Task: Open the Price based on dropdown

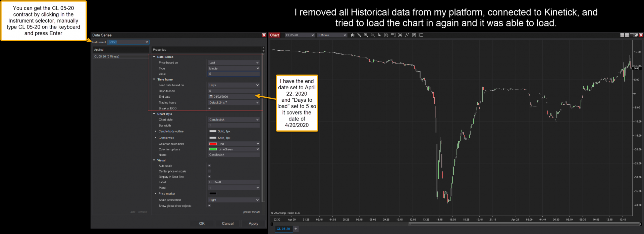Action: [234, 62]
